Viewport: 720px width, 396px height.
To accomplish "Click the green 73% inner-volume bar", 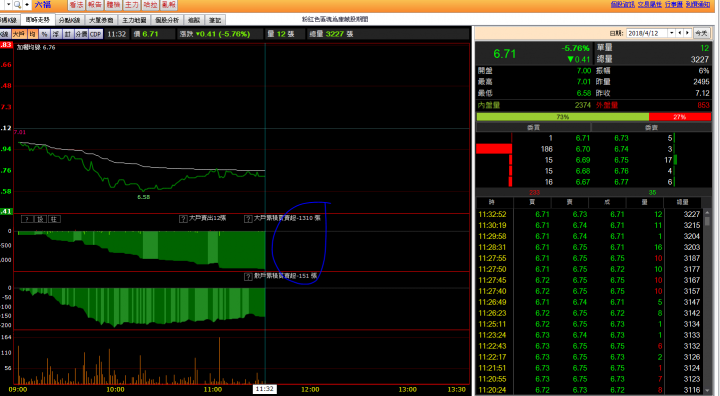I will point(562,117).
